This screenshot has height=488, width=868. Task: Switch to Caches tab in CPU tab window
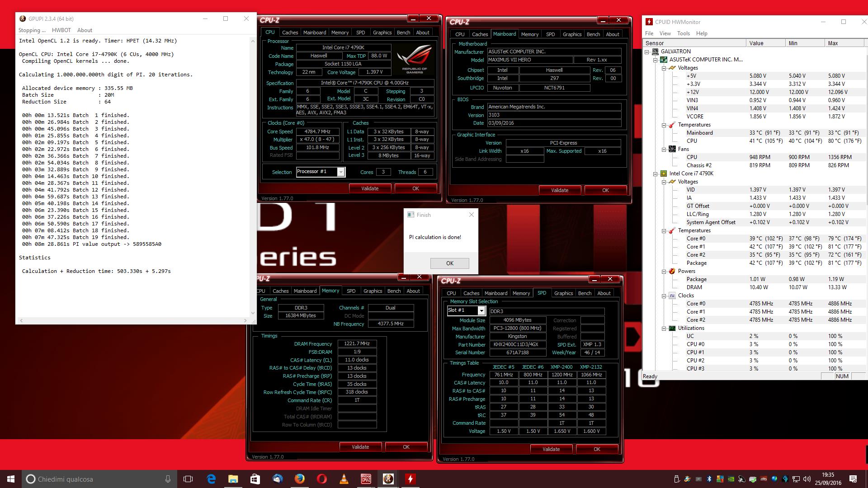point(290,33)
